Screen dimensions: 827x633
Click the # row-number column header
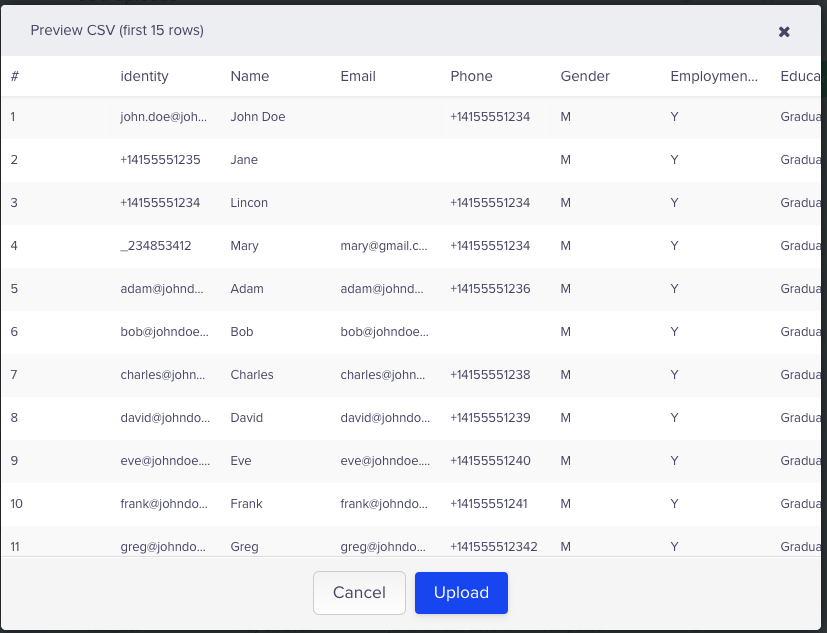point(14,76)
